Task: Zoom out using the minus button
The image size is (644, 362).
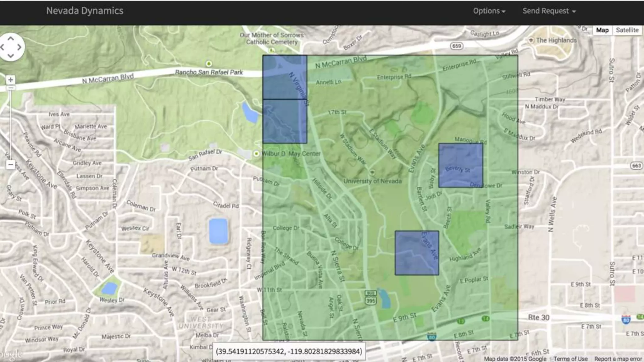Action: (x=10, y=164)
